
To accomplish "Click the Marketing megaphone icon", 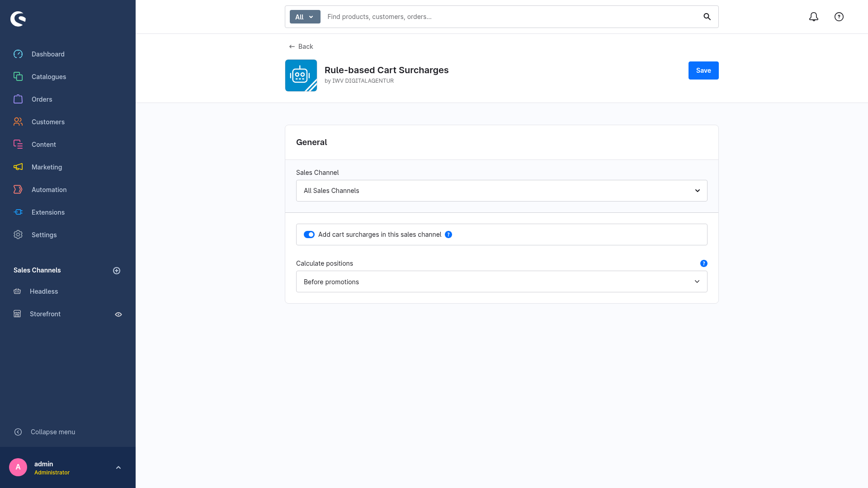I will tap(18, 167).
